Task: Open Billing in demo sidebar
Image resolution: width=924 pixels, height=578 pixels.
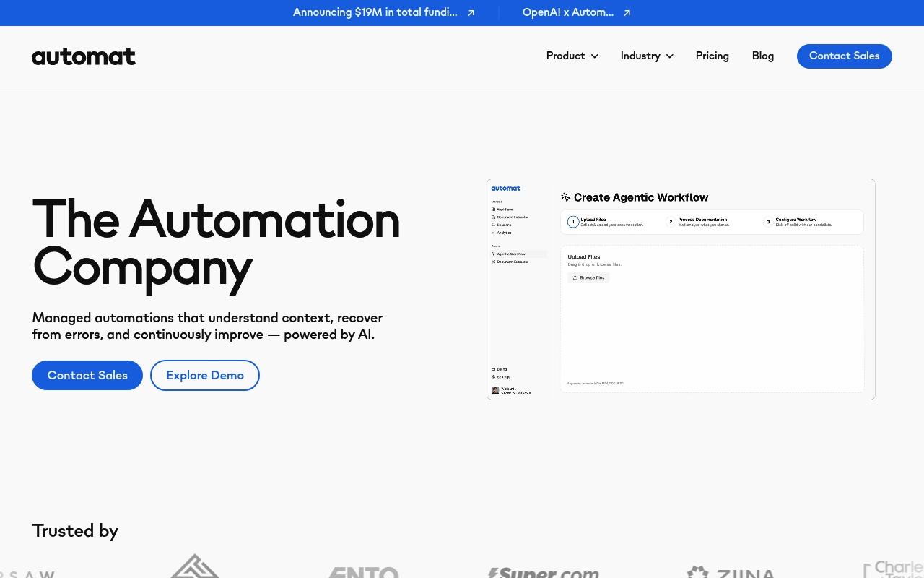Action: pos(500,369)
